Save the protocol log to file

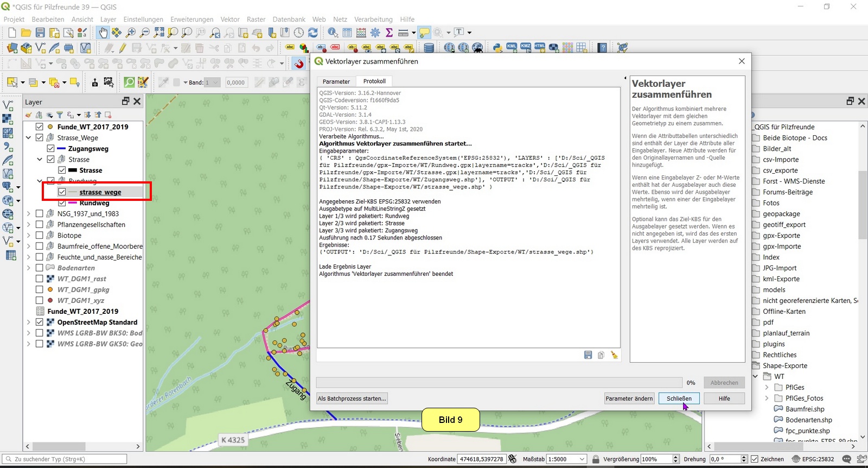pyautogui.click(x=588, y=355)
